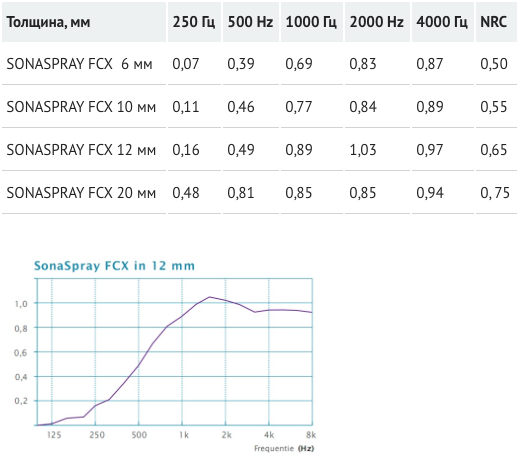Click the NRC value 0,65
The width and height of the screenshot is (518, 453).
494,150
